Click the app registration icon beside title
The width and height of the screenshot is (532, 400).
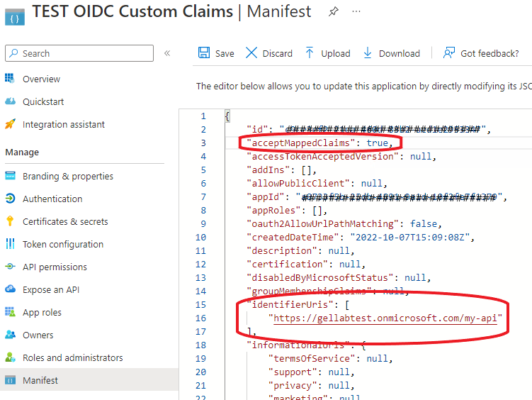15,17
